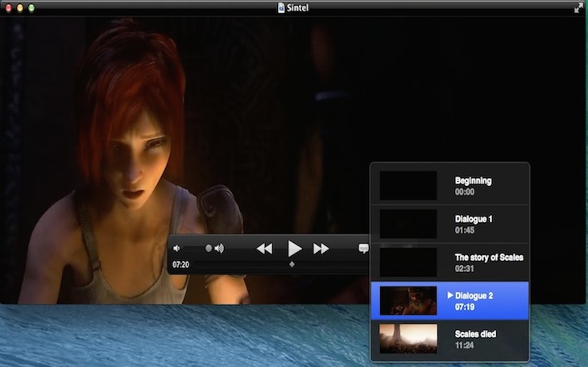This screenshot has height=367, width=588.
Task: Click the Sintel document icon in title bar
Action: pos(281,7)
